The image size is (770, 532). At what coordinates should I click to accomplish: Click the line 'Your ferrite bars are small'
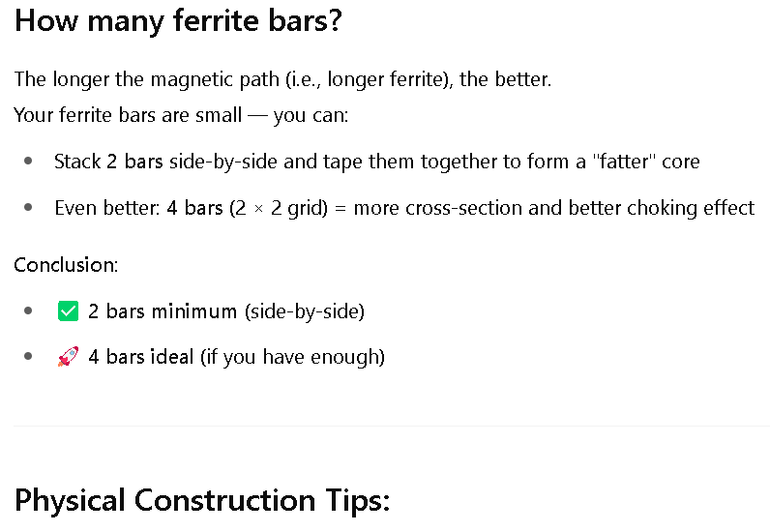[181, 115]
